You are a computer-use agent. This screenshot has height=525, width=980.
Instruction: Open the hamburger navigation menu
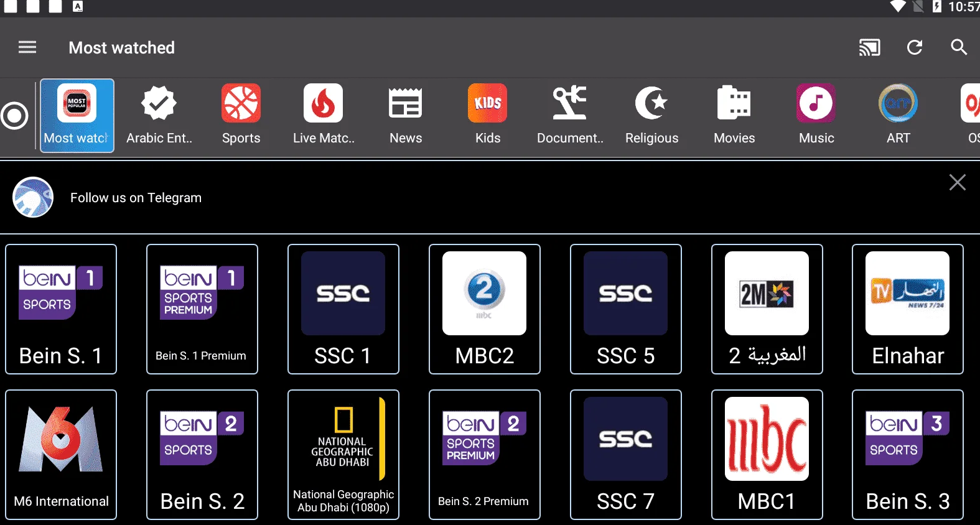(x=27, y=47)
